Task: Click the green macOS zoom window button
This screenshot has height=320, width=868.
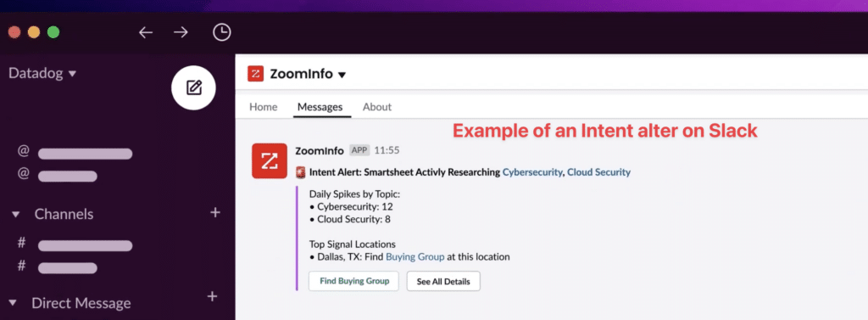Action: pyautogui.click(x=53, y=32)
